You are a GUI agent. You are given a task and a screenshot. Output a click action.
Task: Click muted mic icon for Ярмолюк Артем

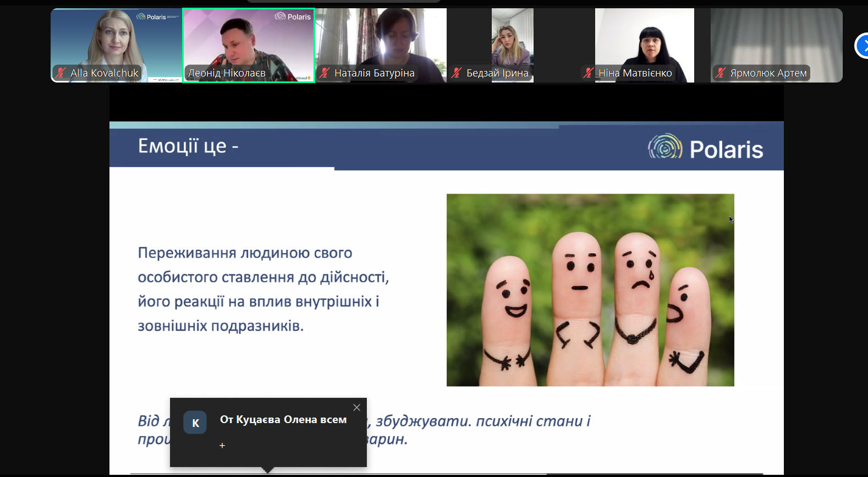click(721, 73)
